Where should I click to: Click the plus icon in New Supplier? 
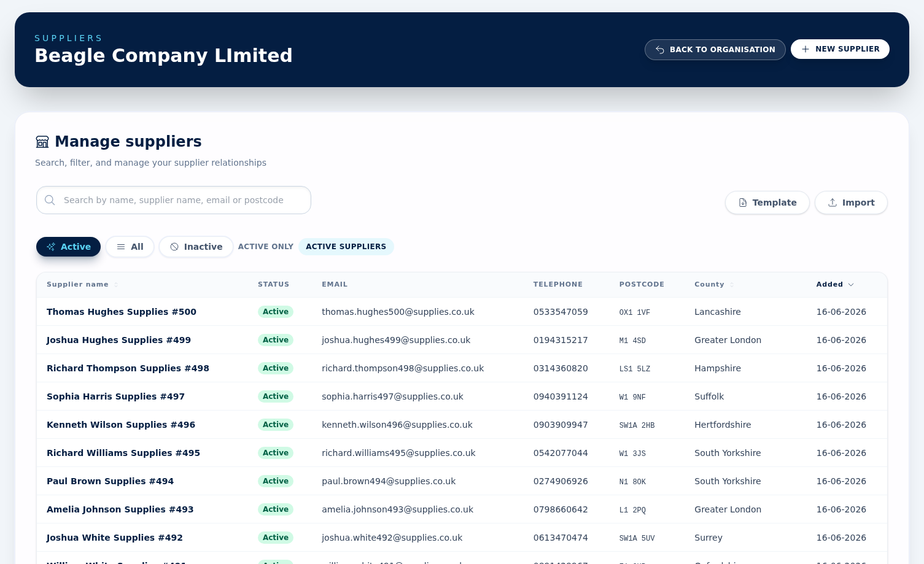click(806, 49)
